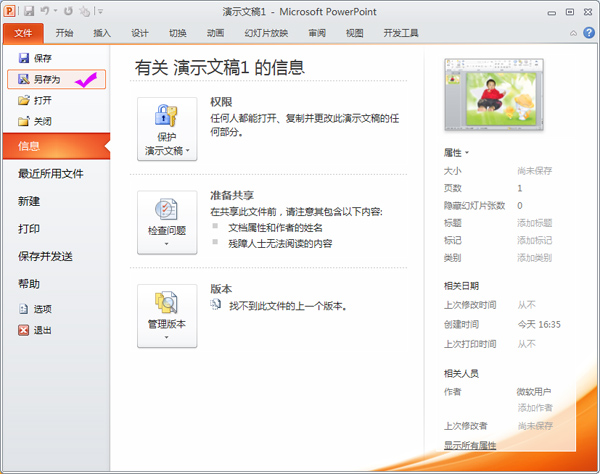Open the 管理版本 dropdown button
The image size is (600, 474).
[x=167, y=316]
